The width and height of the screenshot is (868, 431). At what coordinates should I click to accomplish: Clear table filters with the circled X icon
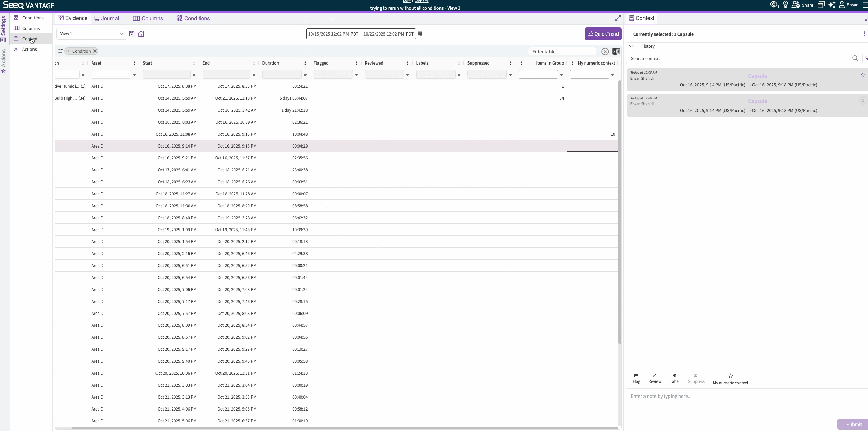[x=605, y=52]
